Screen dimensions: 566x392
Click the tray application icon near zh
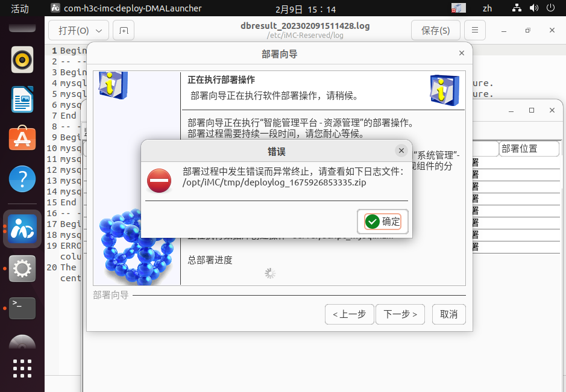(459, 8)
